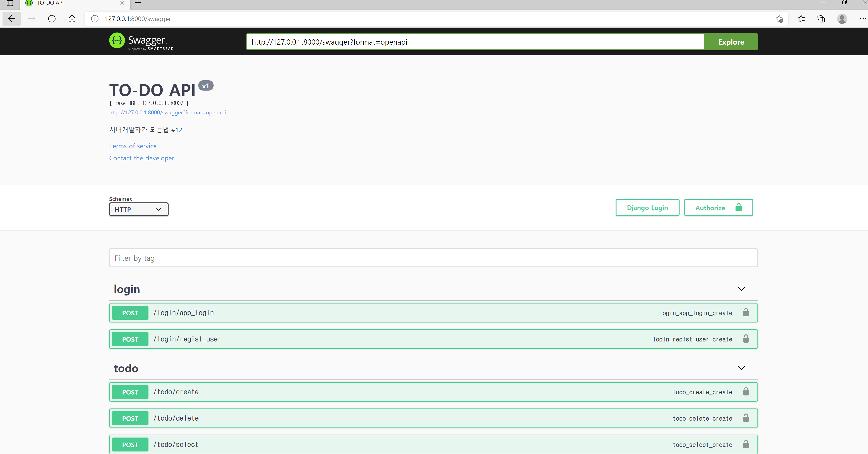Image resolution: width=868 pixels, height=454 pixels.
Task: Click the Django Login button
Action: pos(647,208)
